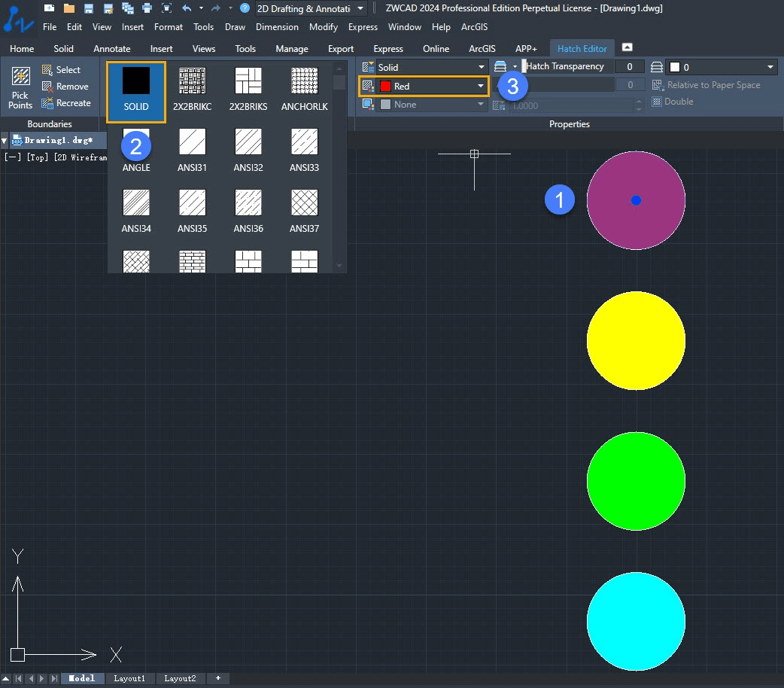Click the hatch type icon beside Solid
The height and width of the screenshot is (688, 784).
point(368,67)
